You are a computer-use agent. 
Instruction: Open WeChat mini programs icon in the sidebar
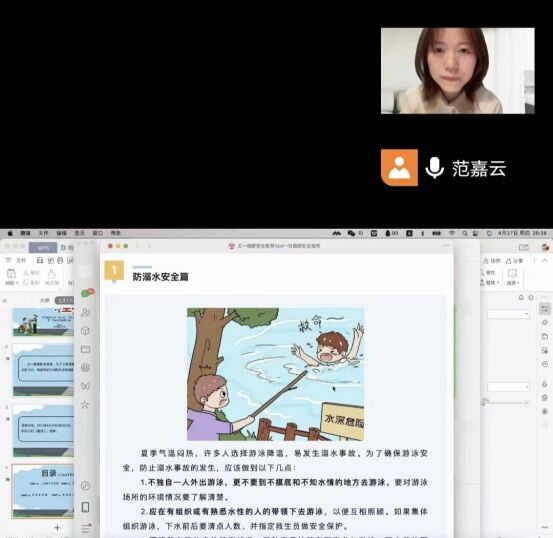tap(85, 486)
